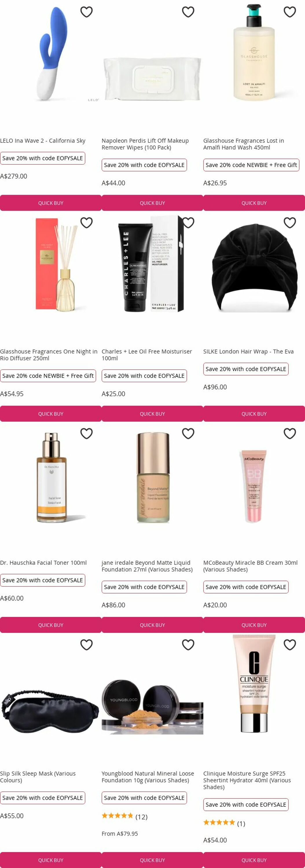
Task: Open jane iredale Beyond Matte Liquid Foundation link
Action: click(x=147, y=566)
